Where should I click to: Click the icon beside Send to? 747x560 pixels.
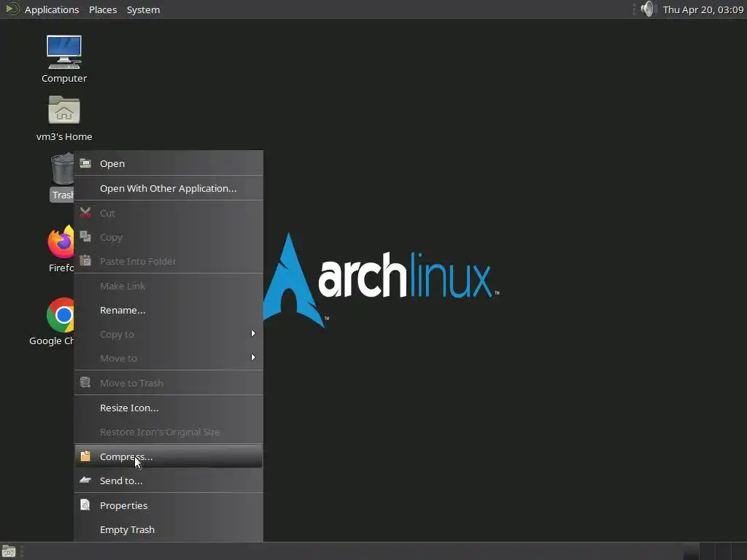click(x=85, y=480)
